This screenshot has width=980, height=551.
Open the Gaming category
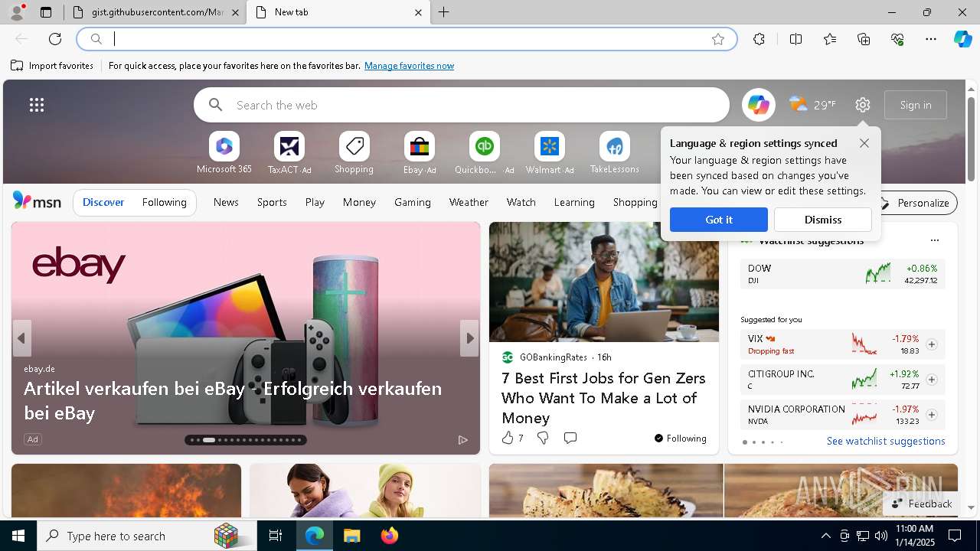click(x=413, y=202)
